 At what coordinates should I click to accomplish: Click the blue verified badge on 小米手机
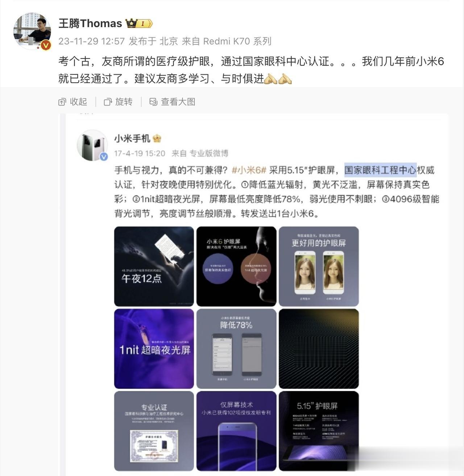[104, 156]
